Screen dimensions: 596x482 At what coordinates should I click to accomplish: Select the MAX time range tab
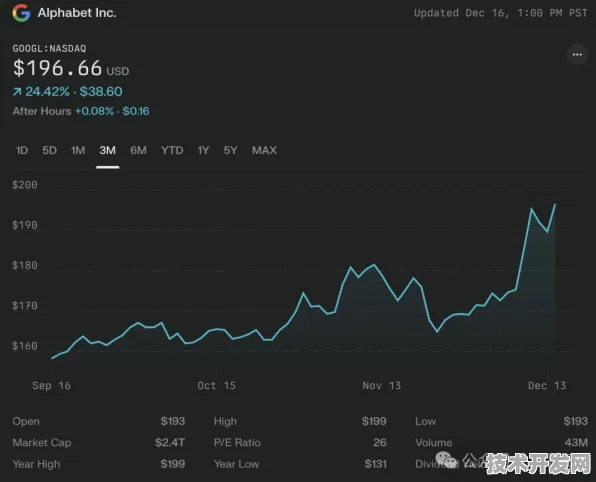pyautogui.click(x=265, y=151)
